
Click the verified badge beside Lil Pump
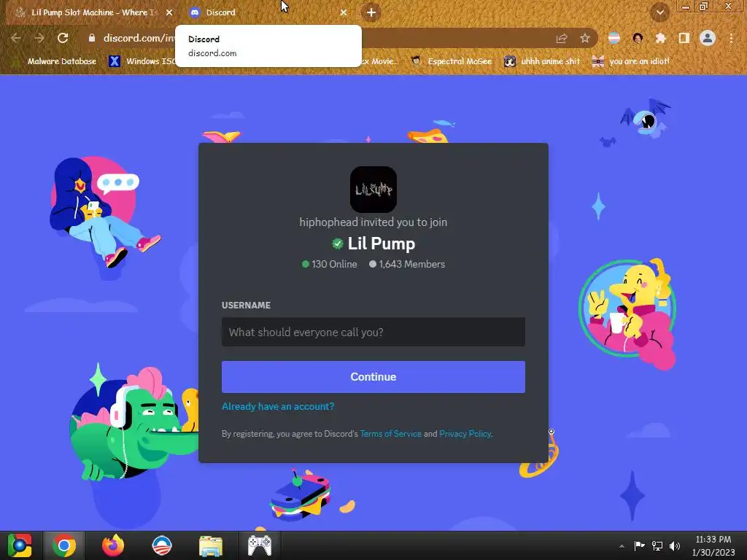(x=337, y=244)
